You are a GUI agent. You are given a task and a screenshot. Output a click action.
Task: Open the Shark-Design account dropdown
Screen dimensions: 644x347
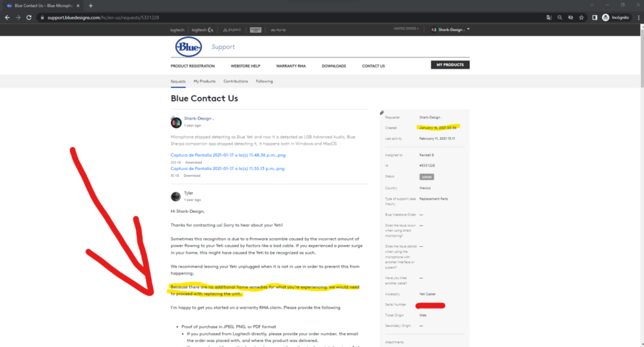(x=450, y=30)
